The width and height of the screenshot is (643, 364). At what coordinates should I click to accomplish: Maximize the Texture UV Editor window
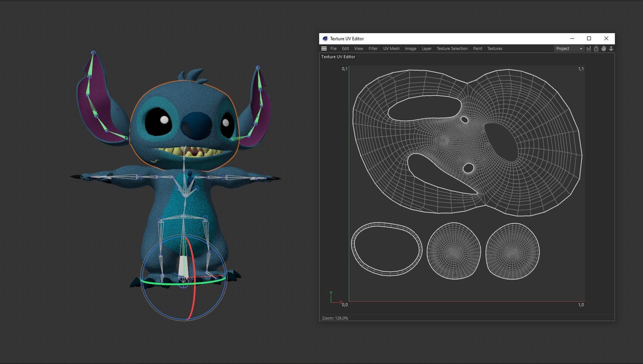point(589,38)
